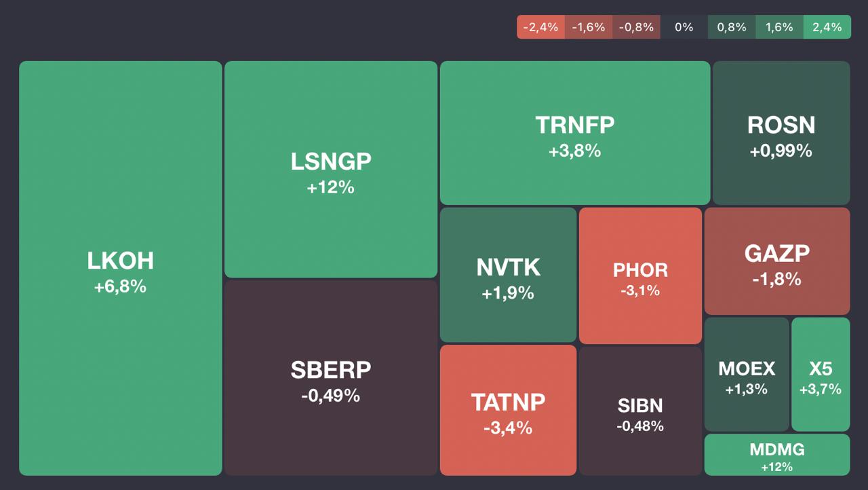Select the LSNGP +12% tile
868x490 pixels.
point(330,169)
